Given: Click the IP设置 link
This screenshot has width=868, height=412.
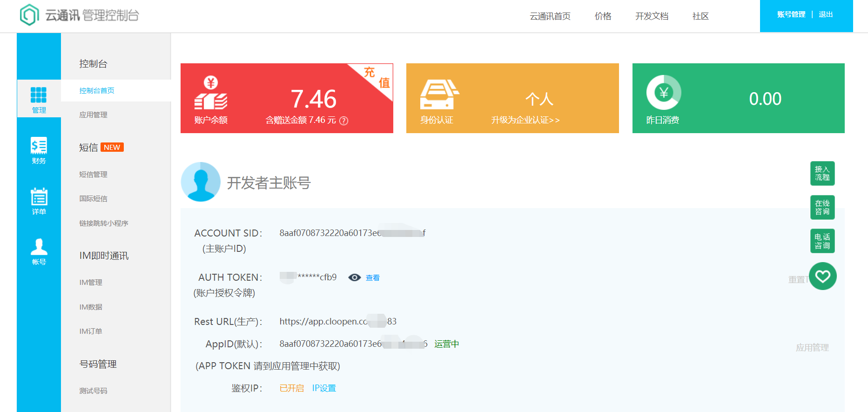Looking at the screenshot, I should point(324,388).
